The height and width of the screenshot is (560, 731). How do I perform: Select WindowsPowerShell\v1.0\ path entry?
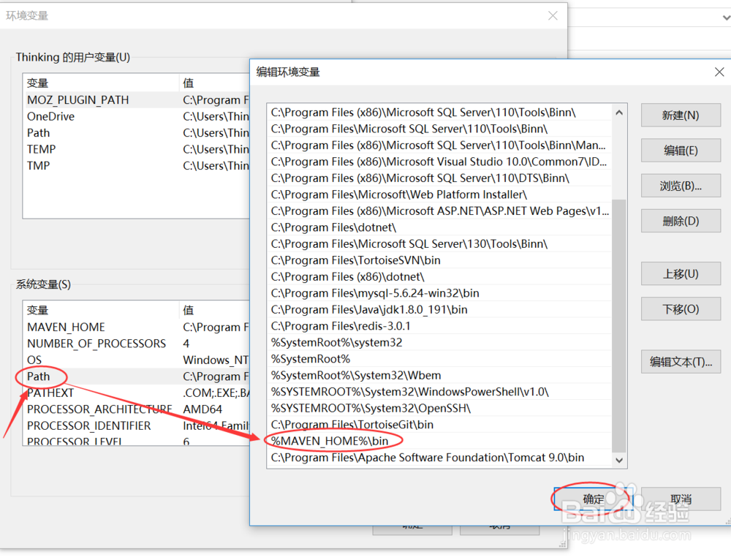click(439, 392)
